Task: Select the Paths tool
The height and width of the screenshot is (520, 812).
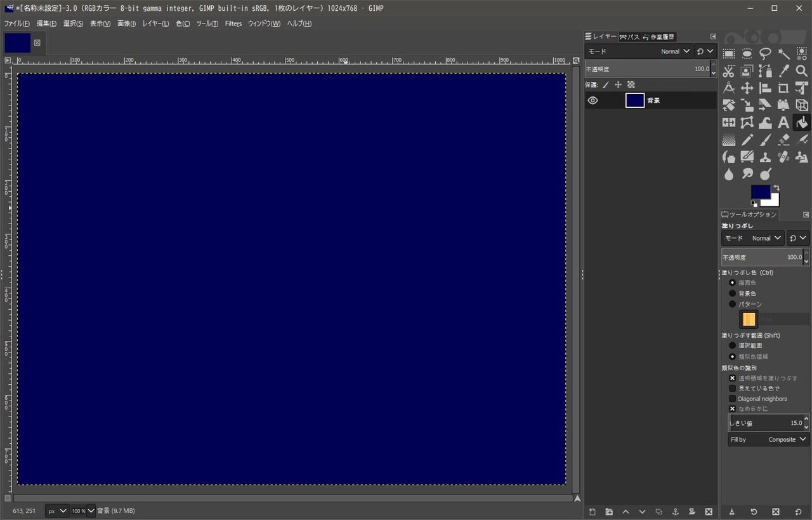Action: tap(766, 71)
